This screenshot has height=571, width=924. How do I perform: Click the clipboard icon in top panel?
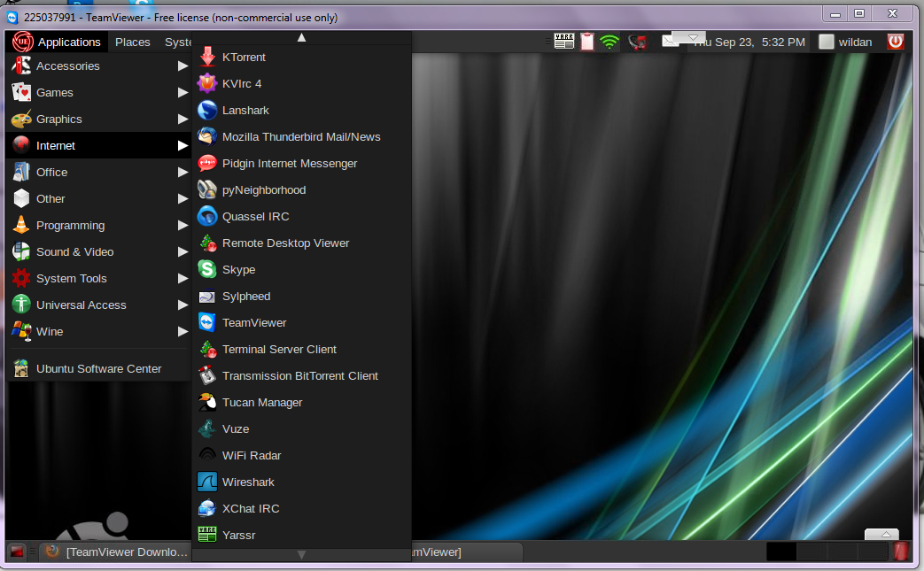coord(587,42)
